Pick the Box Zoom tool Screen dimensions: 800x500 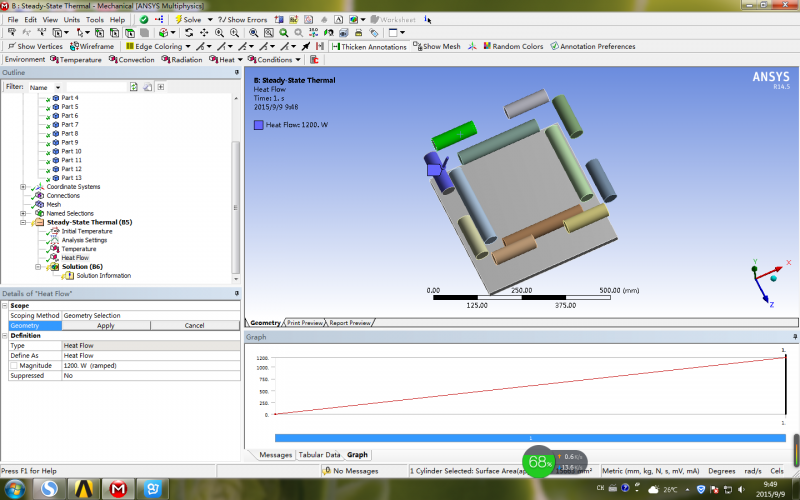pyautogui.click(x=235, y=33)
